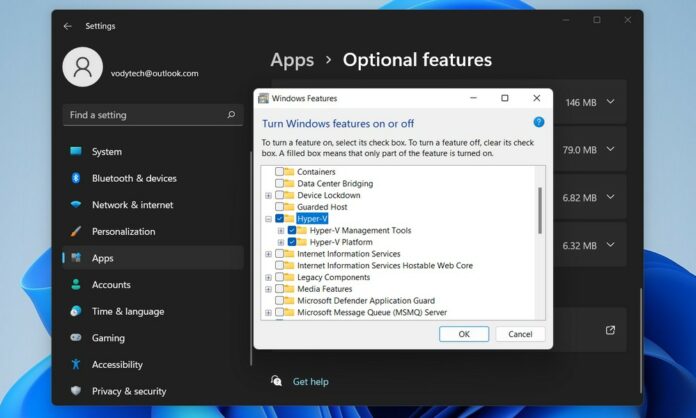Click the Get help headset icon
This screenshot has width=696, height=418.
(x=276, y=381)
